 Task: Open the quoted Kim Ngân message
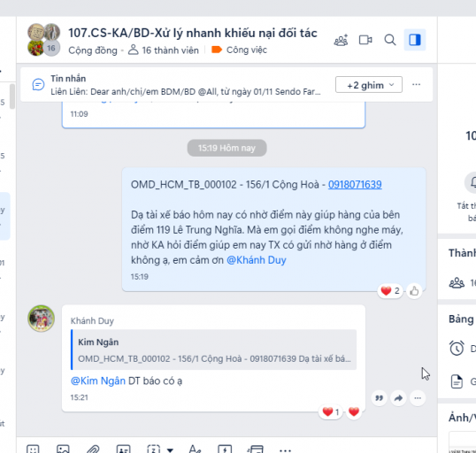click(213, 349)
